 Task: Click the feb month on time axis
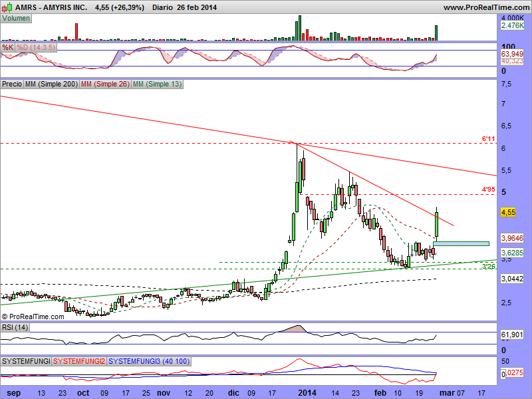[x=380, y=393]
